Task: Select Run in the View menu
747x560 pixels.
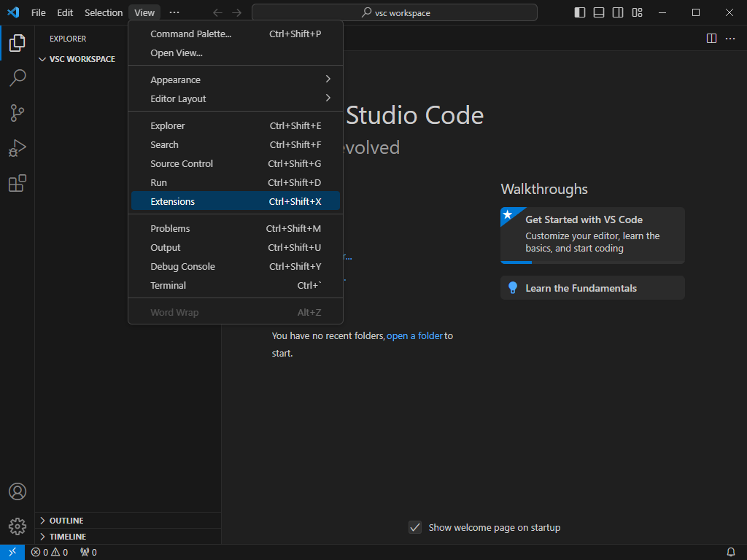Action: click(236, 182)
